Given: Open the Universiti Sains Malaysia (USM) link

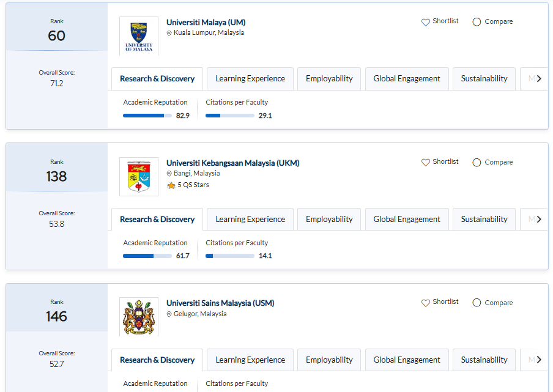Looking at the screenshot, I should click(x=220, y=303).
